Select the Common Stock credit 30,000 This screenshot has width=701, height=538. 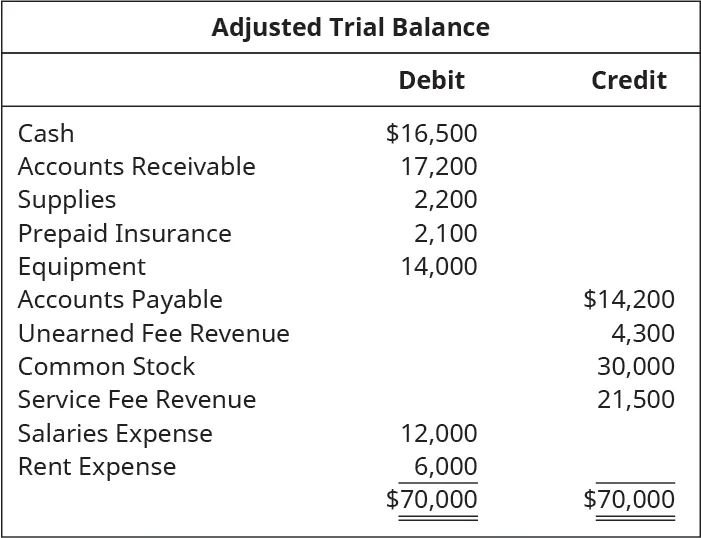point(635,366)
